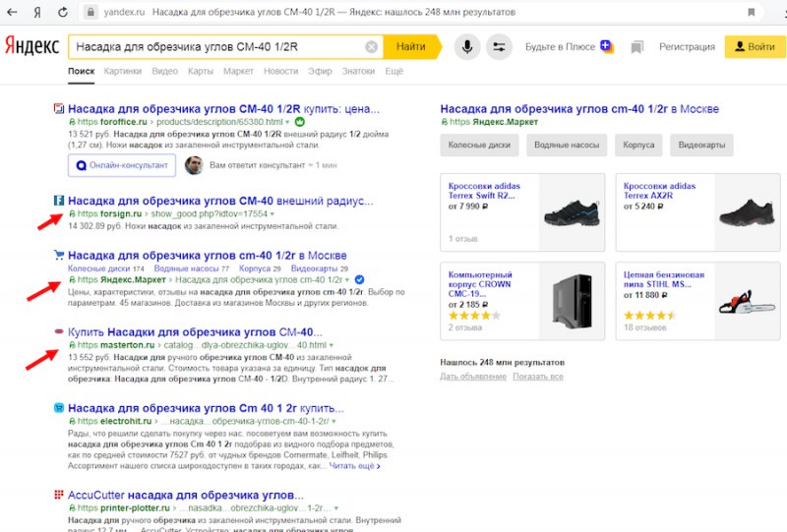Screen dimensions: 787x532
Task: Filter by Корпуса chip
Action: coord(638,145)
